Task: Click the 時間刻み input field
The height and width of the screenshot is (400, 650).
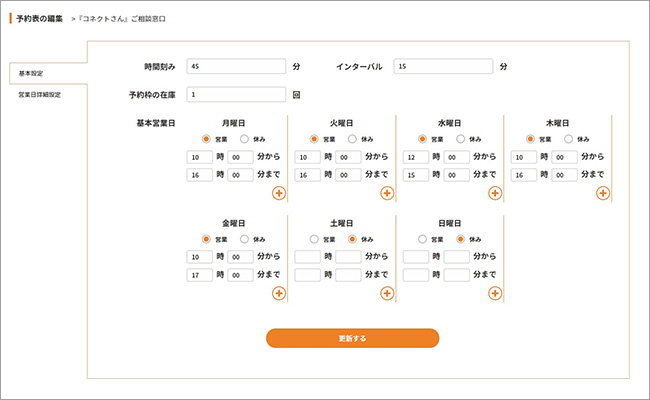Action: tap(236, 67)
